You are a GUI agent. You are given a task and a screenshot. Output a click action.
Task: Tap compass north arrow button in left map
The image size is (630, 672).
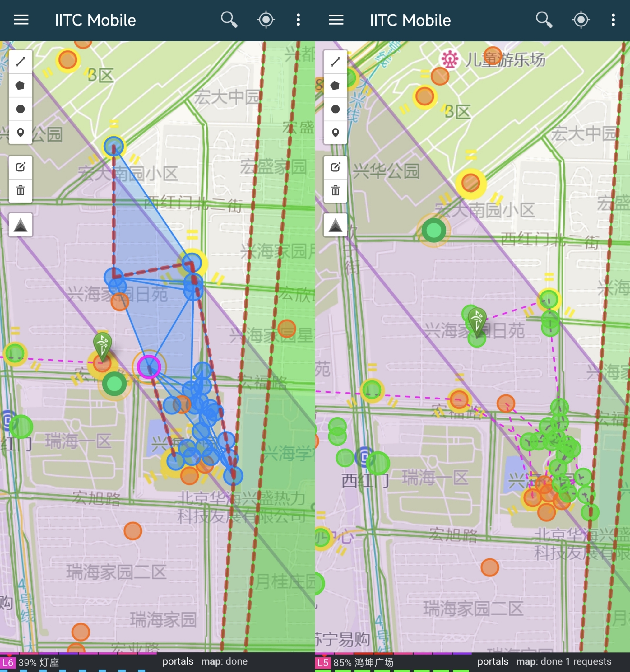21,225
